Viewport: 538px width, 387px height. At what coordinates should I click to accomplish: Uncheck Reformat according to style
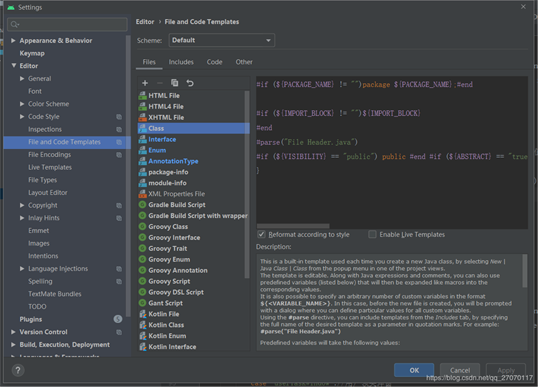pos(261,234)
